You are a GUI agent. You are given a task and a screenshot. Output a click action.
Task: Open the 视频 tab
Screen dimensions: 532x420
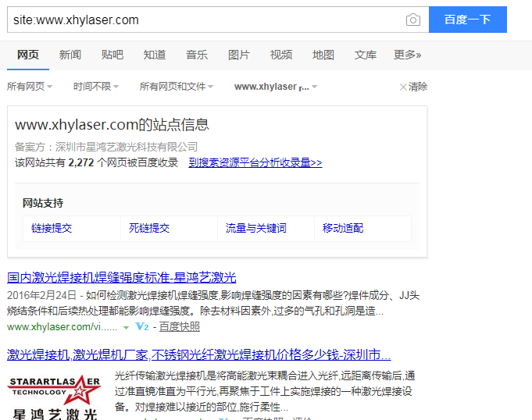click(x=280, y=55)
